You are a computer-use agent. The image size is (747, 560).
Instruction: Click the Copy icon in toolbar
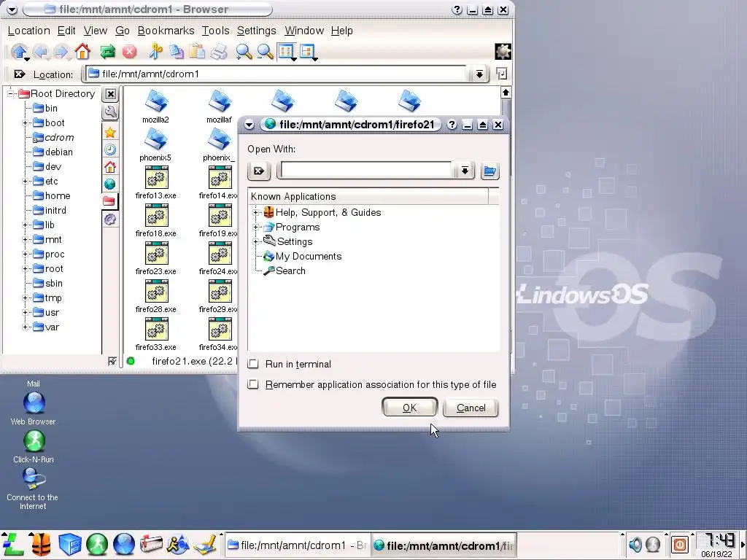177,52
